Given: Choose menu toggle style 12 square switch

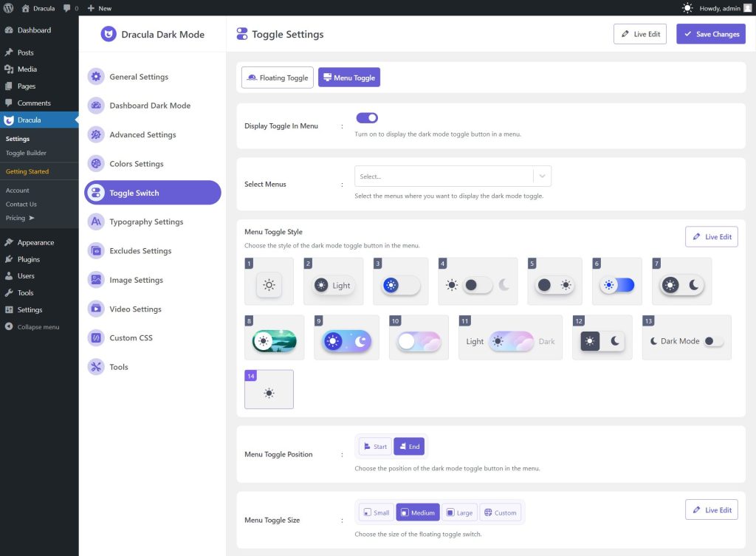Looking at the screenshot, I should [x=602, y=337].
